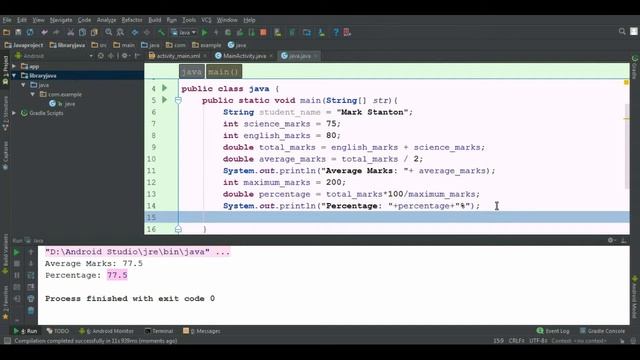Click the search magnifier at top right
The image size is (640, 360).
[x=622, y=31]
